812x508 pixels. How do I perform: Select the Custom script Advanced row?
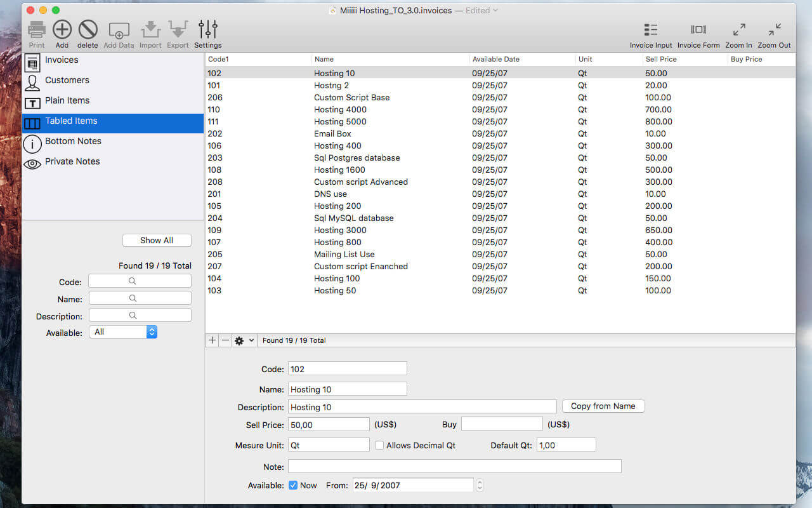(501, 182)
